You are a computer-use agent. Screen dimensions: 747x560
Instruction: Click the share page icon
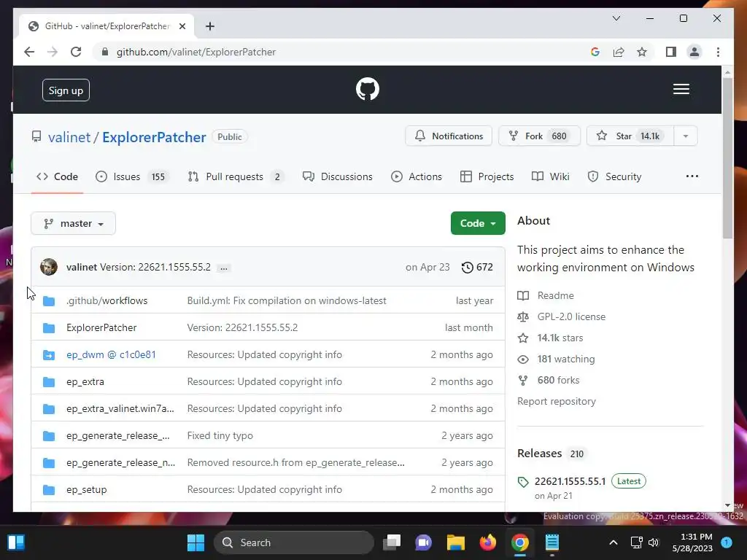pyautogui.click(x=619, y=52)
